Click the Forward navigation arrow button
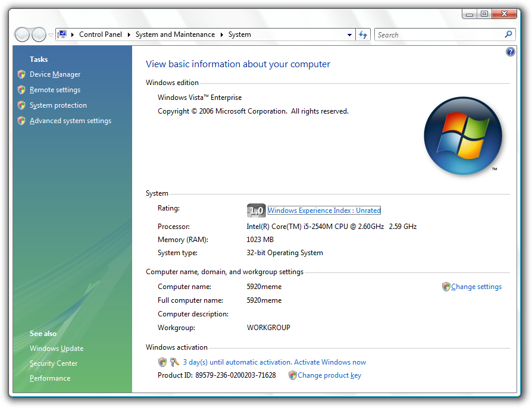Screen dimensions: 532x408 (x=39, y=34)
